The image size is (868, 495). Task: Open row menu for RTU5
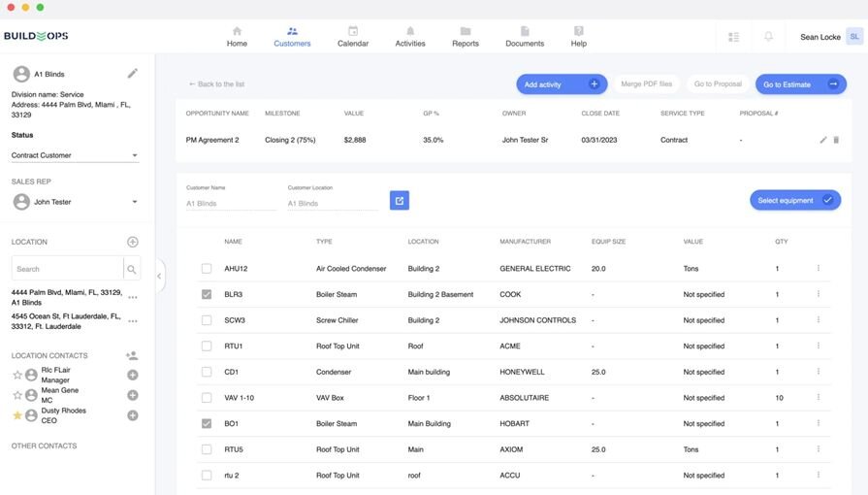coord(819,449)
